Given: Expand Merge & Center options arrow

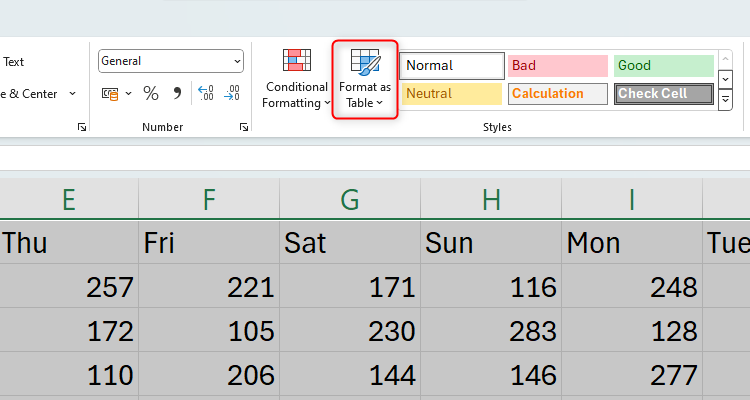Looking at the screenshot, I should point(72,93).
